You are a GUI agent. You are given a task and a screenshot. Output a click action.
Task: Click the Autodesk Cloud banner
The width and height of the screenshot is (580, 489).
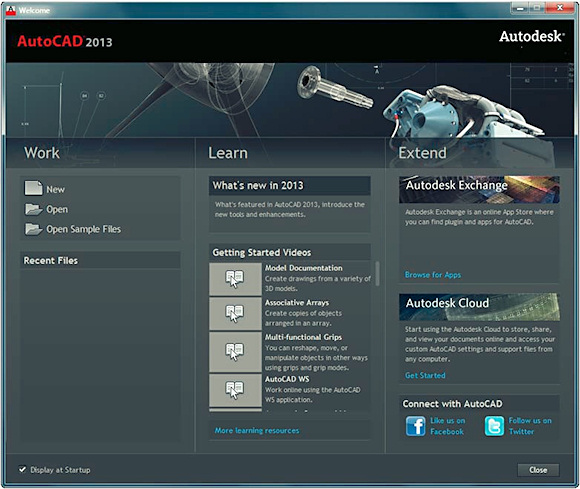(x=479, y=307)
